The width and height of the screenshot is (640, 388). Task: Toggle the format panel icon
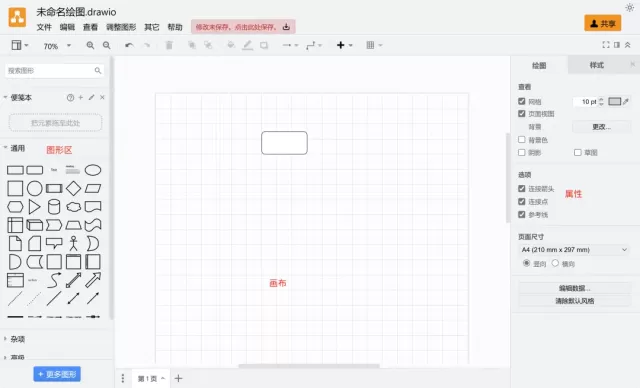(617, 45)
